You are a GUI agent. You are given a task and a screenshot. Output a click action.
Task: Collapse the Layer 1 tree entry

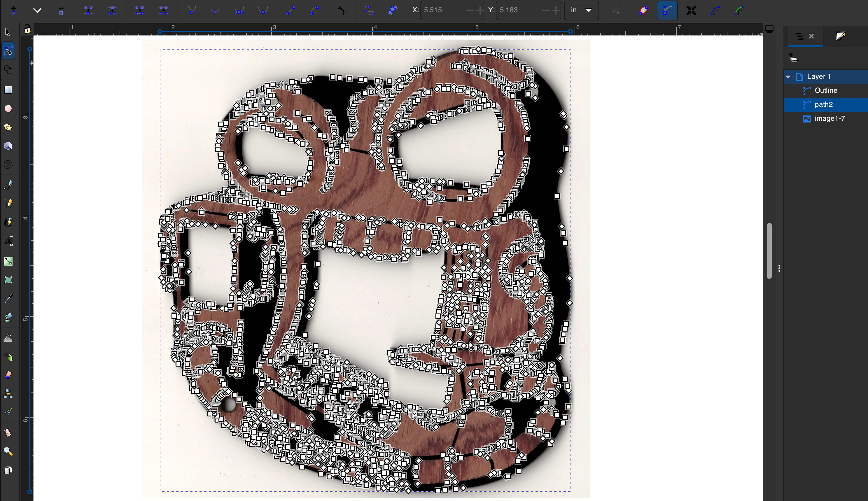[x=788, y=76]
